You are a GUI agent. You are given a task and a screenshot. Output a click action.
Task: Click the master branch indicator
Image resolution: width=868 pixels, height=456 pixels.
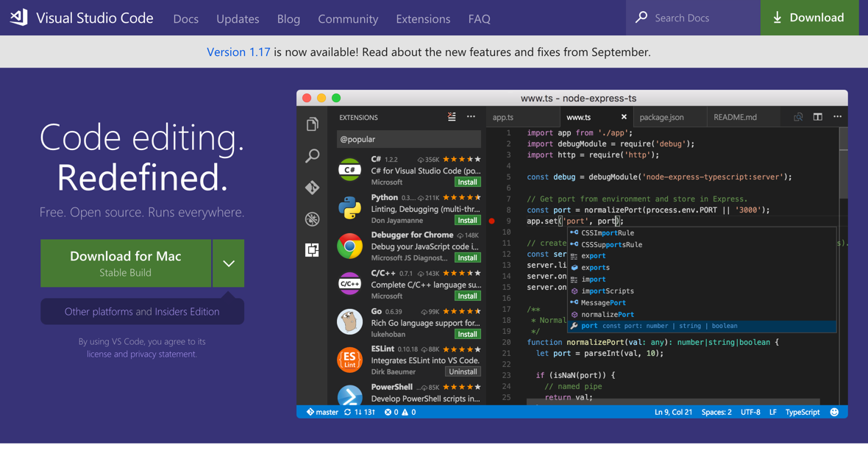click(x=322, y=413)
